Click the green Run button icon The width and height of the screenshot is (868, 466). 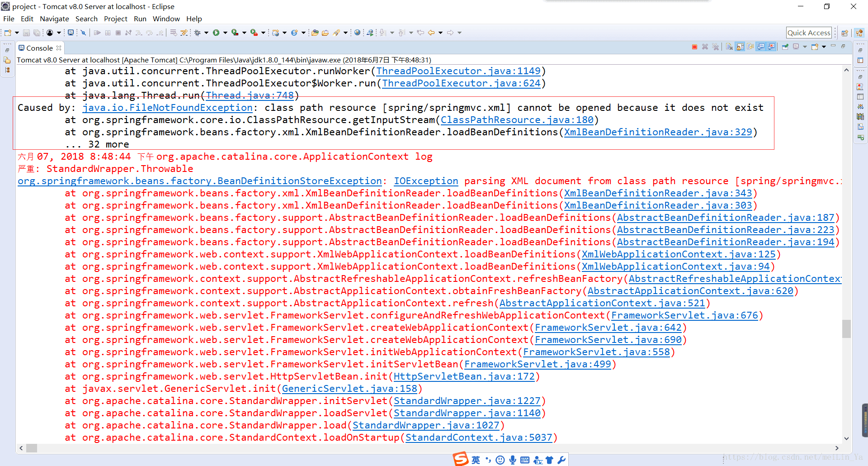(x=216, y=33)
